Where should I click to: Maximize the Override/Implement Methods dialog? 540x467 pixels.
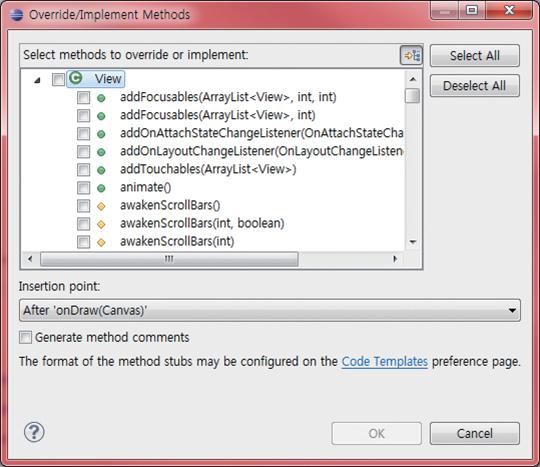(472, 10)
